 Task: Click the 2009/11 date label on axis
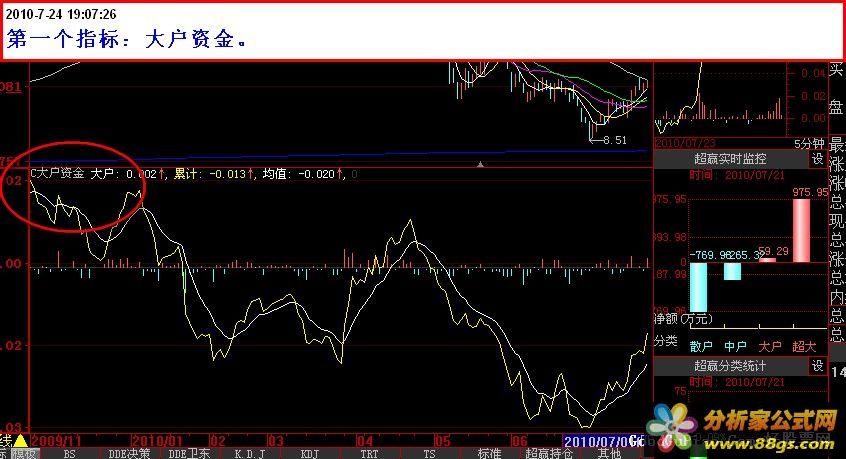coord(56,441)
